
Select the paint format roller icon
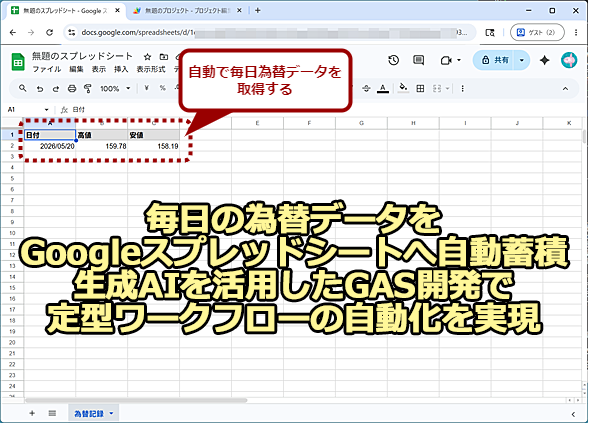tap(88, 89)
